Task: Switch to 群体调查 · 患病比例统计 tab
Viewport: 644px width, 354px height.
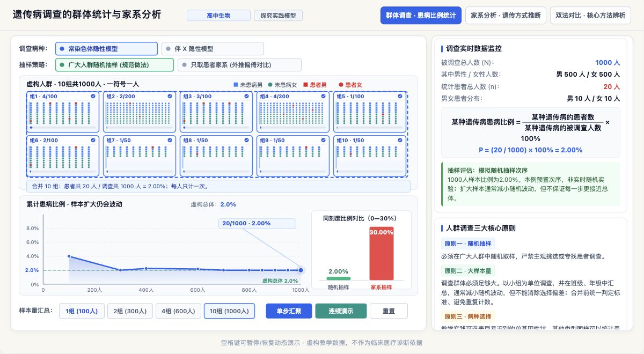Action: click(421, 16)
